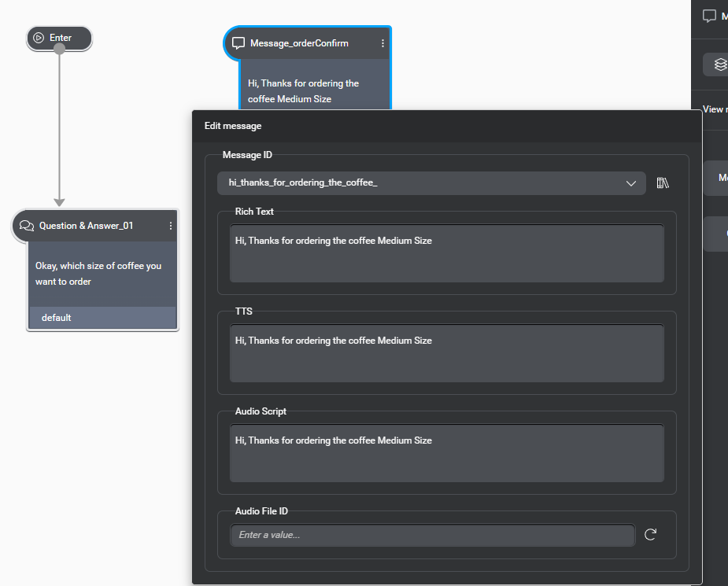Select the Enter node label
Viewport: 728px width, 586px height.
point(61,38)
